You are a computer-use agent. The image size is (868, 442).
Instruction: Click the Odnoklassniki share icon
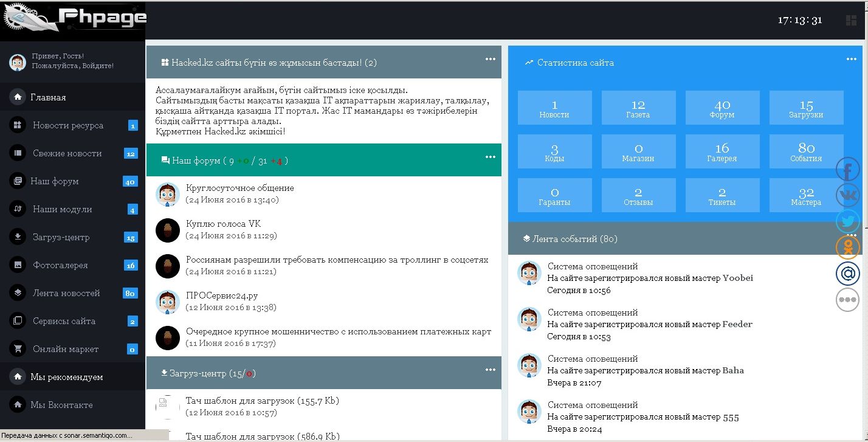(848, 247)
